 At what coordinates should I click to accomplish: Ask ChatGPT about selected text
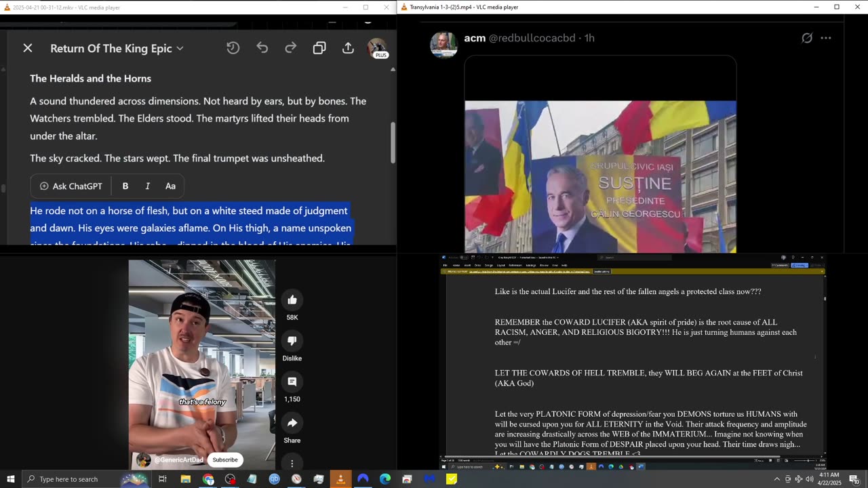[x=71, y=186]
